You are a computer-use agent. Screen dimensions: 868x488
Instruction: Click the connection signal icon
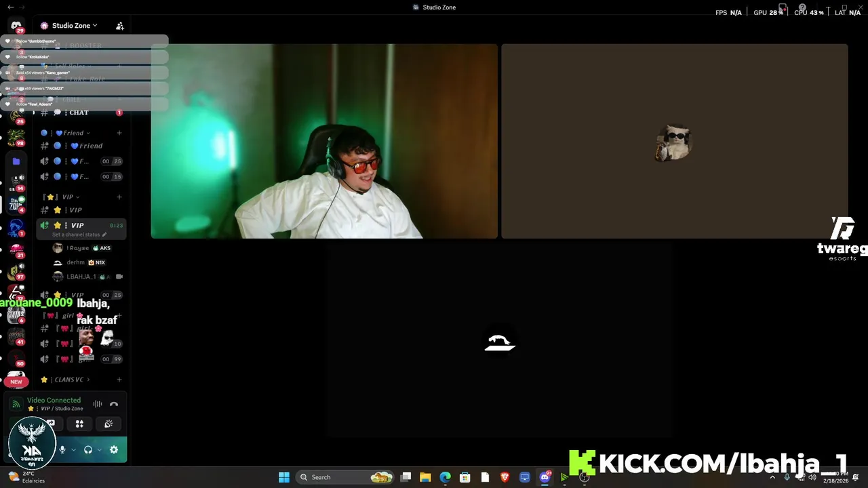[16, 404]
